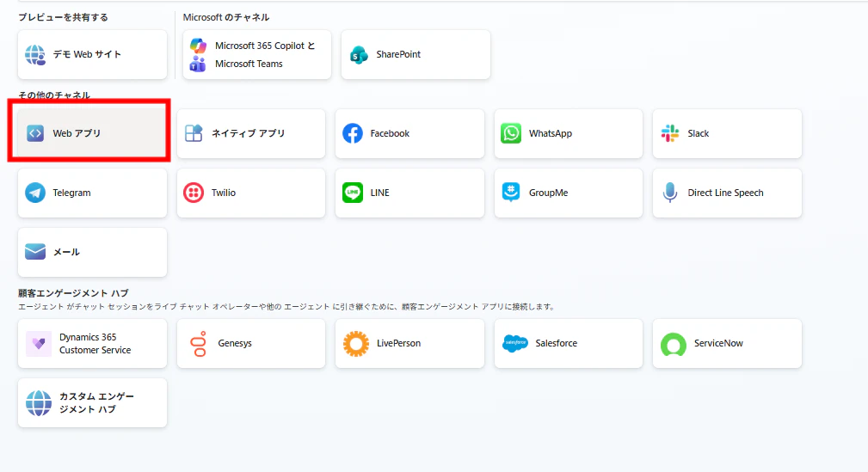Open the LINE channel card
Viewport: 868px width, 472px height.
click(x=409, y=193)
